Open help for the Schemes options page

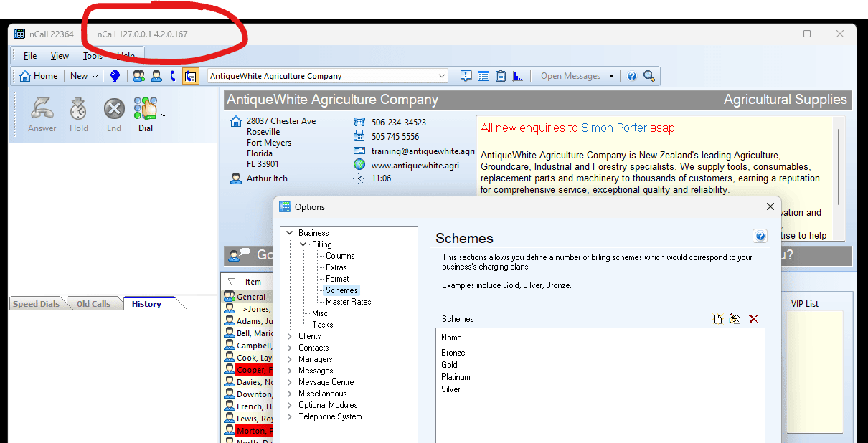[x=760, y=236]
